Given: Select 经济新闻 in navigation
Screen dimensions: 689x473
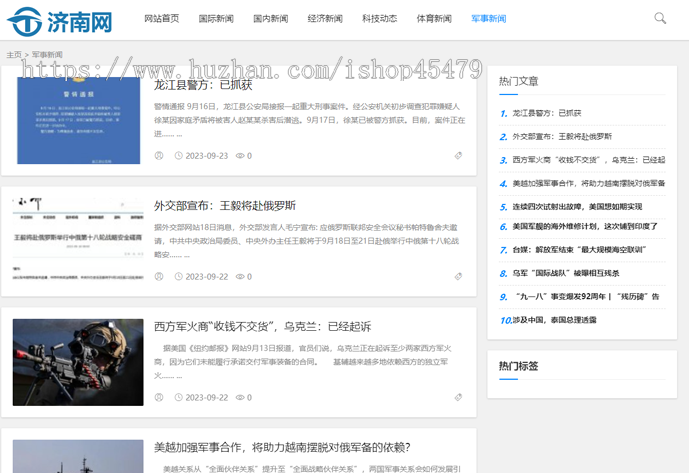Looking at the screenshot, I should pos(325,18).
